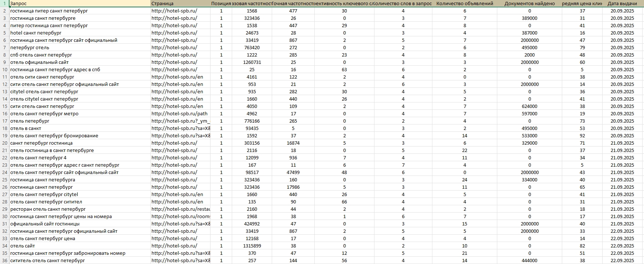Click the base frequency cell 763420
644x264 pixels.
(252, 48)
